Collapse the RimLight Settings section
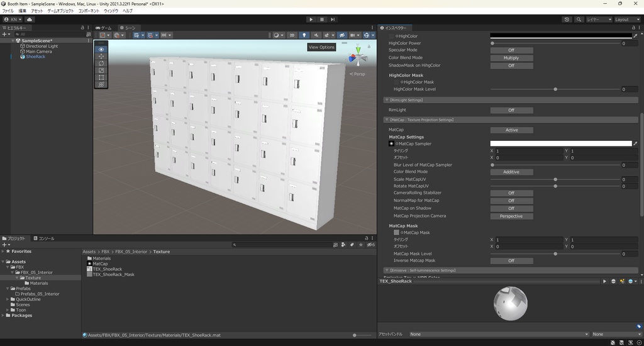 coord(387,100)
